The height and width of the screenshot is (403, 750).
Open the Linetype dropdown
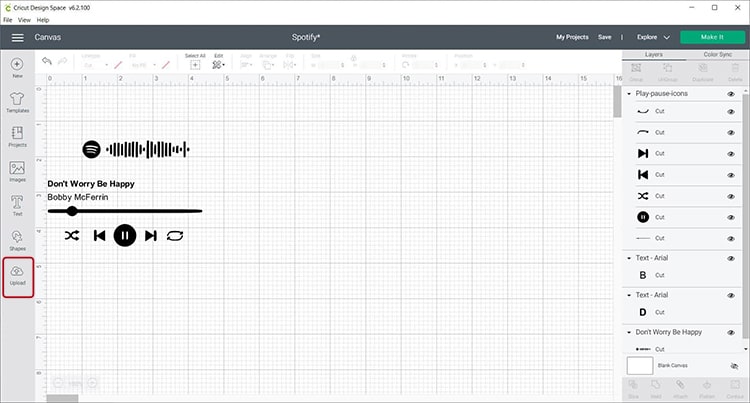[96, 65]
